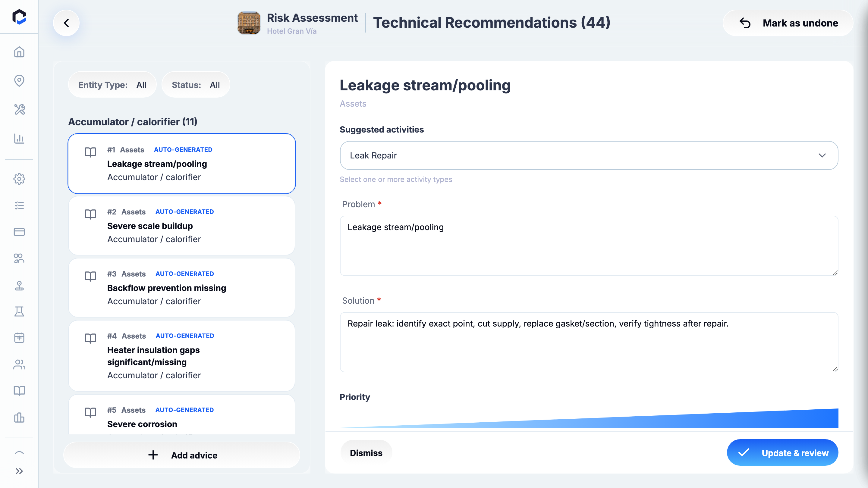This screenshot has height=488, width=868.
Task: Open Suggested activities Leak Repair dropdown
Action: (589, 155)
